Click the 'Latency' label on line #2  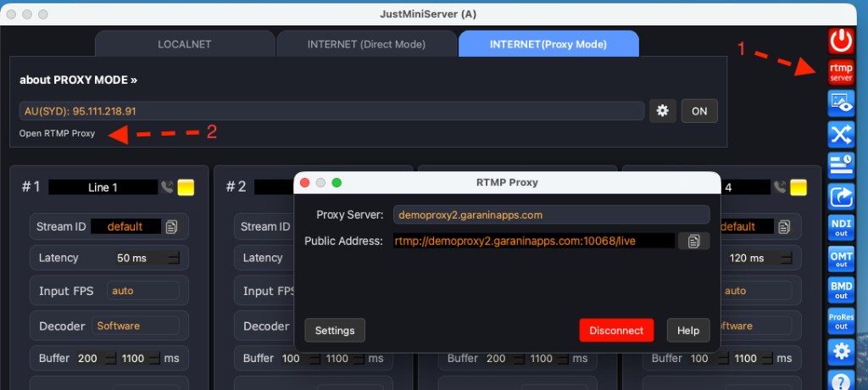(263, 258)
